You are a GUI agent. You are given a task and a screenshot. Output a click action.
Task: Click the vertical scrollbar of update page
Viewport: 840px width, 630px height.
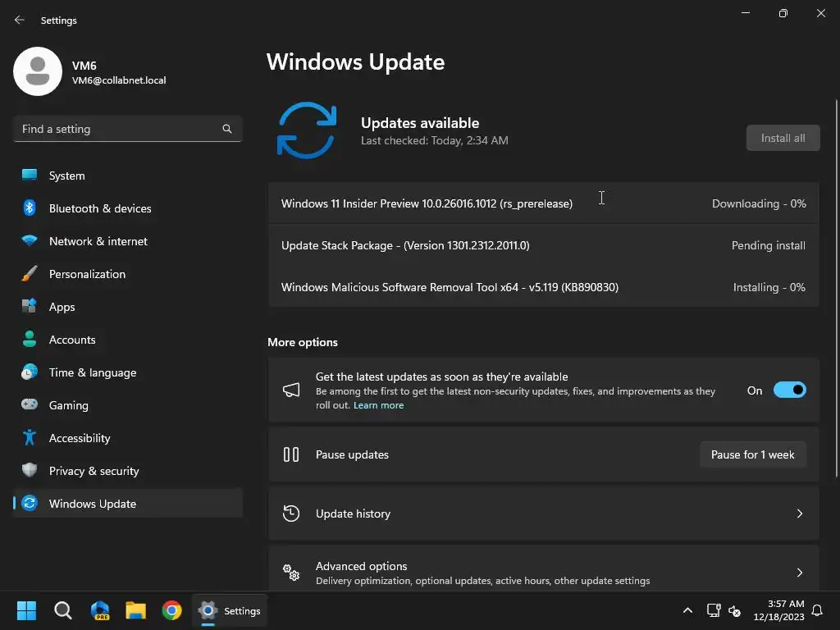pyautogui.click(x=836, y=288)
